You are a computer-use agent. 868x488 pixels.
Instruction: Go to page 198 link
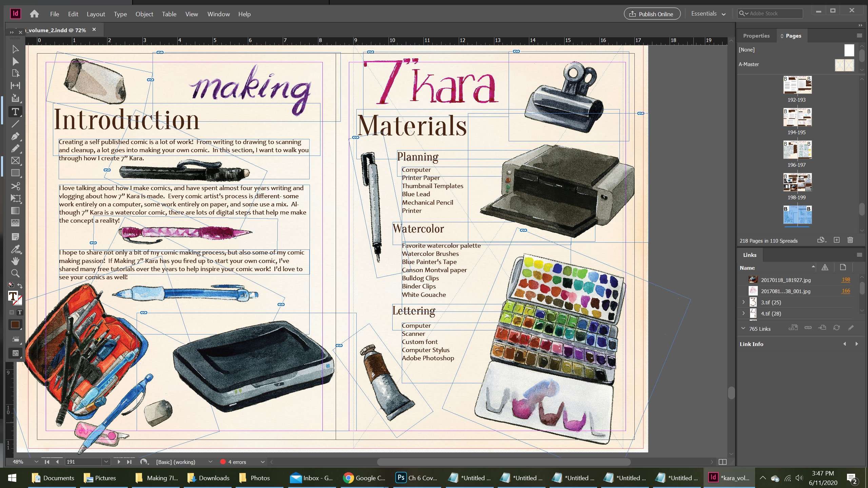(846, 280)
